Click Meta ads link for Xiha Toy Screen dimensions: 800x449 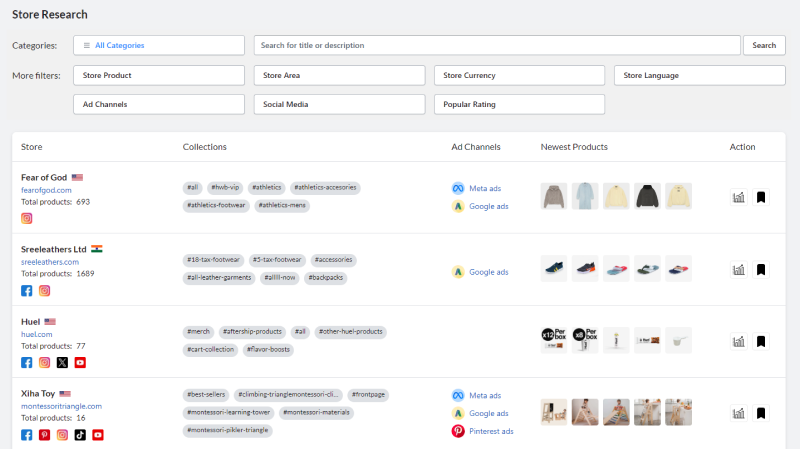pyautogui.click(x=485, y=395)
